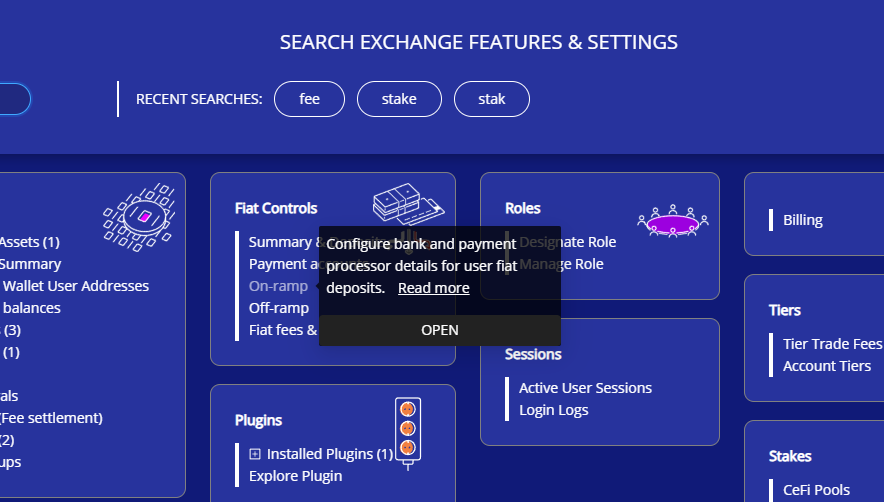Open the (Fee settlement) entry
This screenshot has width=884, height=502.
pos(51,418)
